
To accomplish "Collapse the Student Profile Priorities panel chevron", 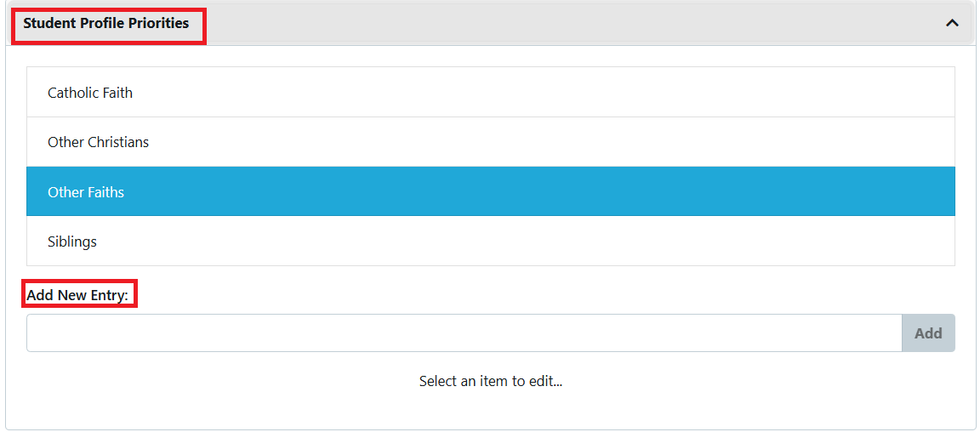I will [x=952, y=23].
